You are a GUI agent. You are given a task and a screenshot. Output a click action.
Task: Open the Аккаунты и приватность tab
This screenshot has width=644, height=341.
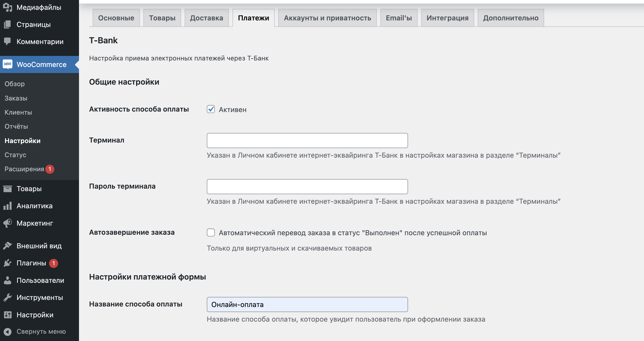[x=328, y=18]
